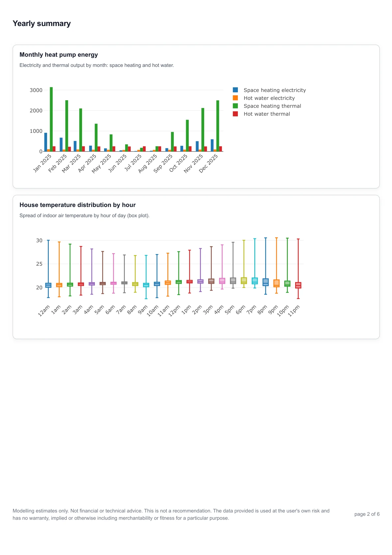Viewport: 392px width, 555px height.
Task: Select the 11pm red box
Action: click(x=298, y=285)
